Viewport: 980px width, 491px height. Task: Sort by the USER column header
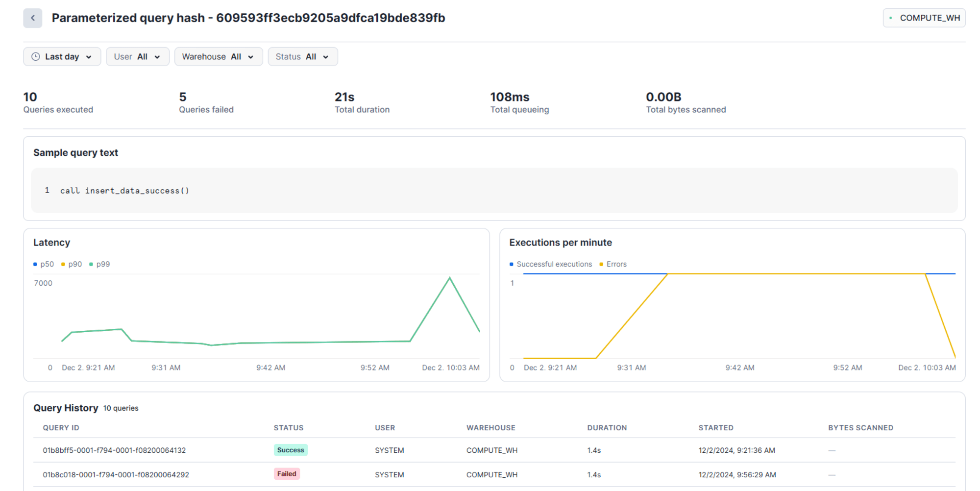point(385,428)
